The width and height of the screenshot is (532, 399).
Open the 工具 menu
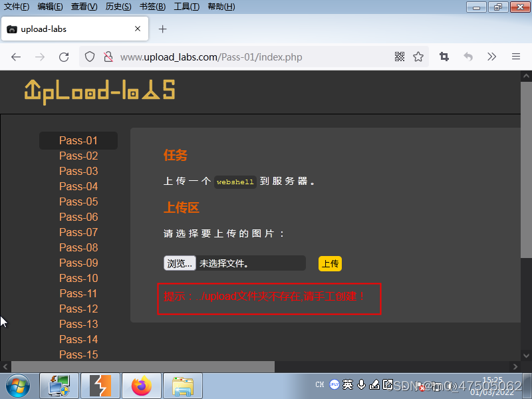(188, 7)
